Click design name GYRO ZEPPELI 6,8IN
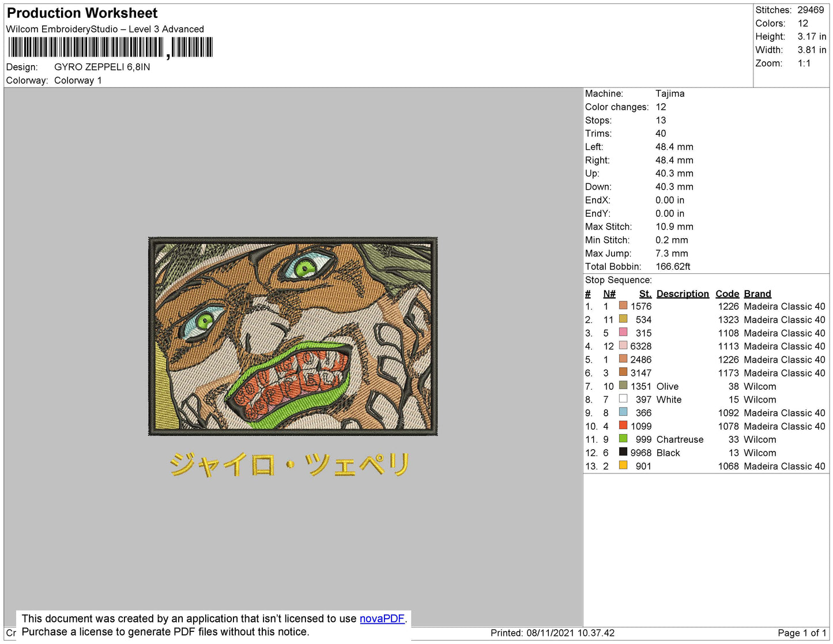This screenshot has width=833, height=644. click(102, 67)
